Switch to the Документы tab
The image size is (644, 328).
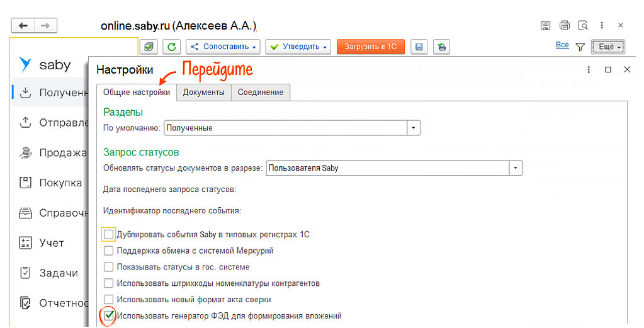[203, 93]
